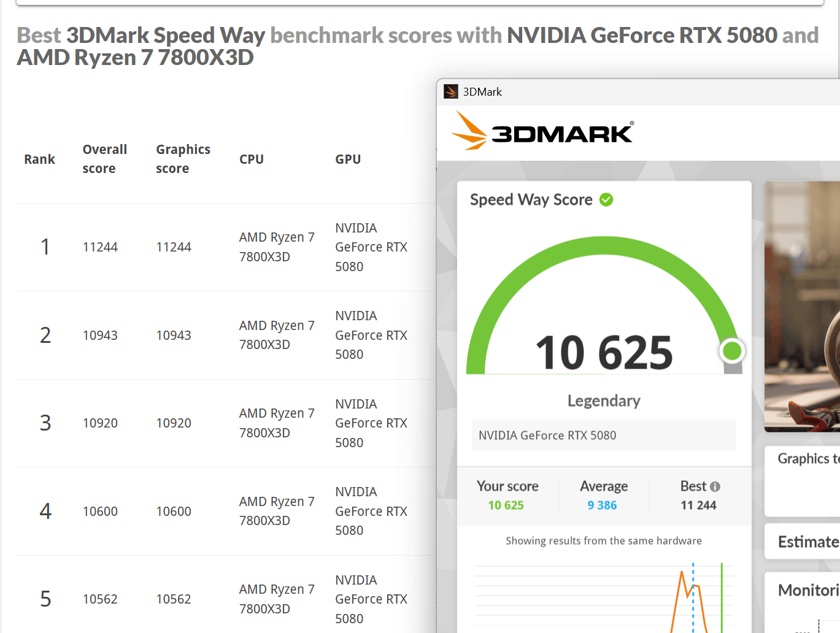Click overall score 10920 in rank 3 row
Image resolution: width=840 pixels, height=633 pixels.
pyautogui.click(x=100, y=423)
